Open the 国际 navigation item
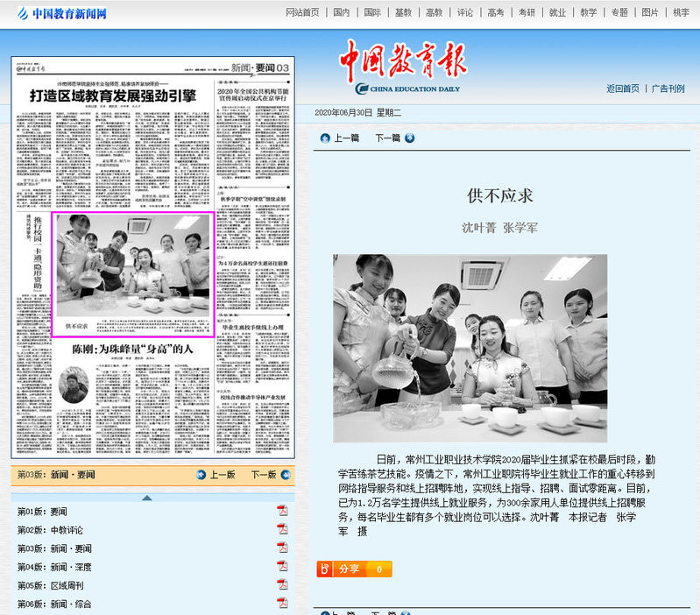The image size is (700, 615). (372, 12)
